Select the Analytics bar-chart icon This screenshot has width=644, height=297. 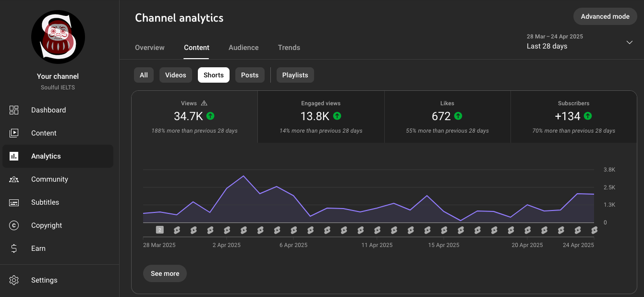point(14,156)
